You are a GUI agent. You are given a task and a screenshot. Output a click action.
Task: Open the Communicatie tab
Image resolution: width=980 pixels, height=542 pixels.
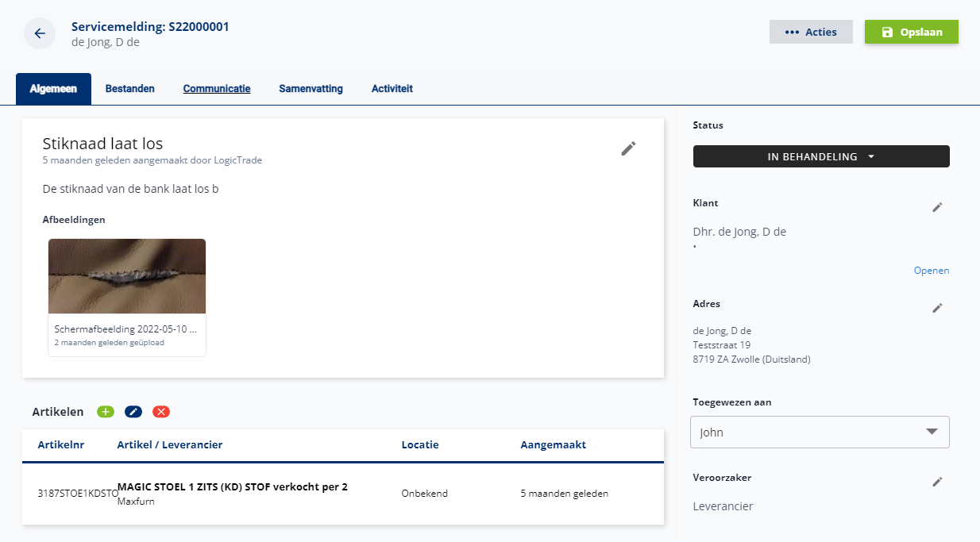tap(217, 89)
